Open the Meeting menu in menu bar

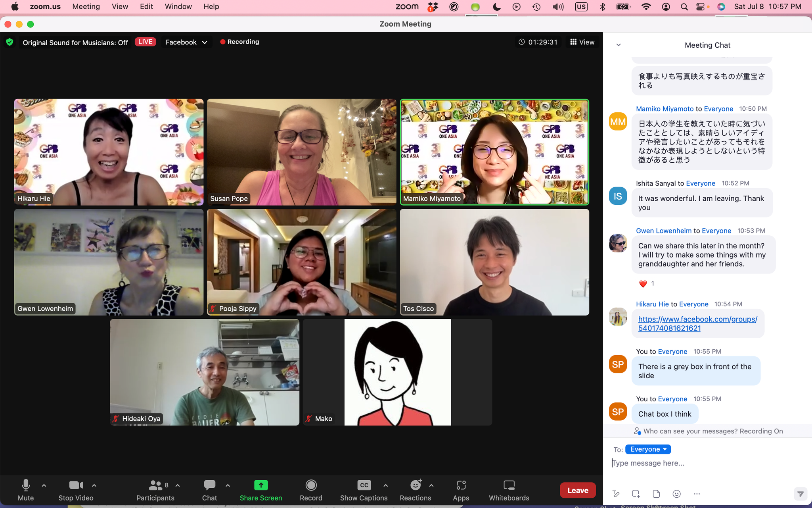coord(86,6)
